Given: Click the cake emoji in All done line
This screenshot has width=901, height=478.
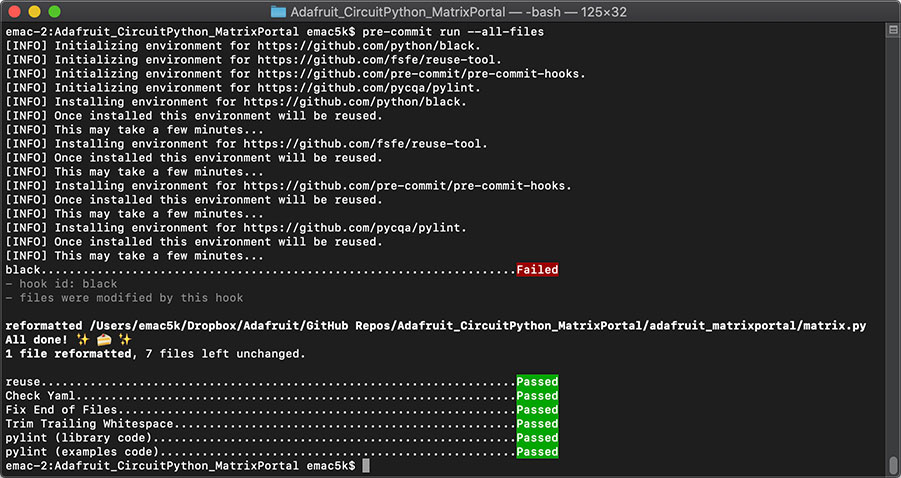Looking at the screenshot, I should (x=104, y=340).
